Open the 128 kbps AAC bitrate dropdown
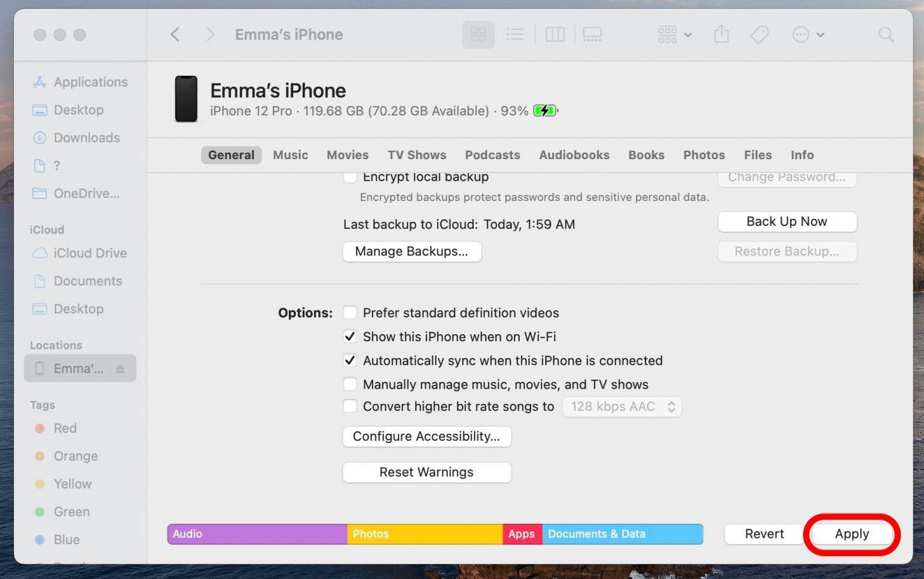 622,407
